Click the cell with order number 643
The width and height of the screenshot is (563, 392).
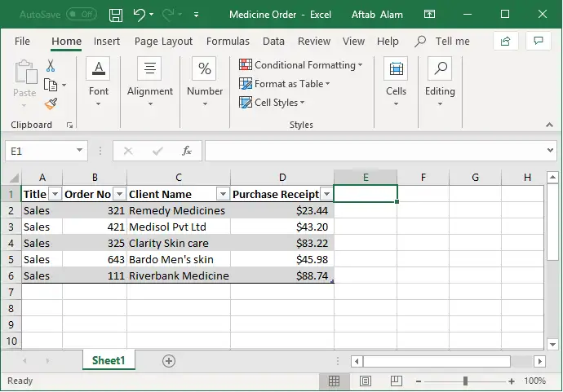tap(95, 259)
